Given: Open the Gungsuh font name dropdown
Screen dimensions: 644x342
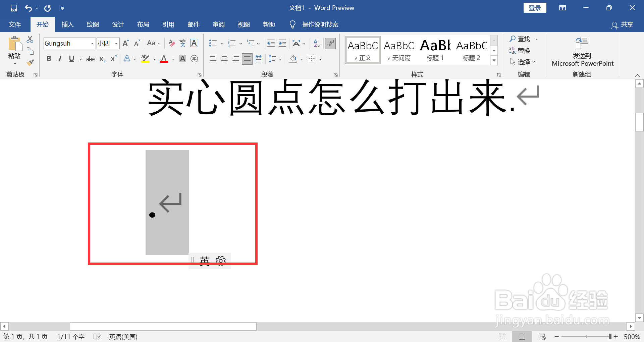Looking at the screenshot, I should [92, 43].
